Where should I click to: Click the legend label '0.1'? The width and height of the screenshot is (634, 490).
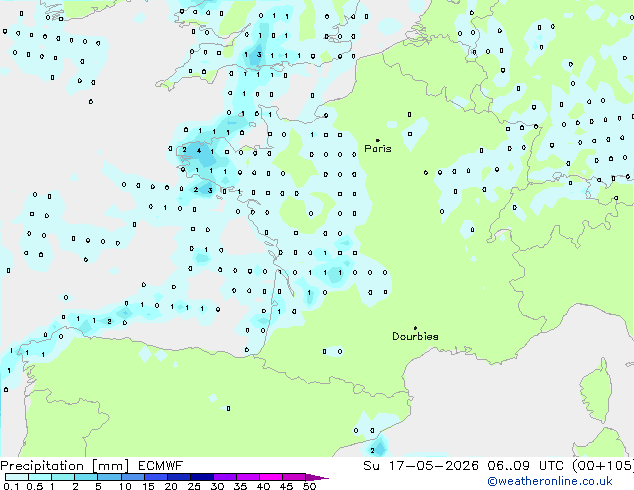tap(11, 486)
